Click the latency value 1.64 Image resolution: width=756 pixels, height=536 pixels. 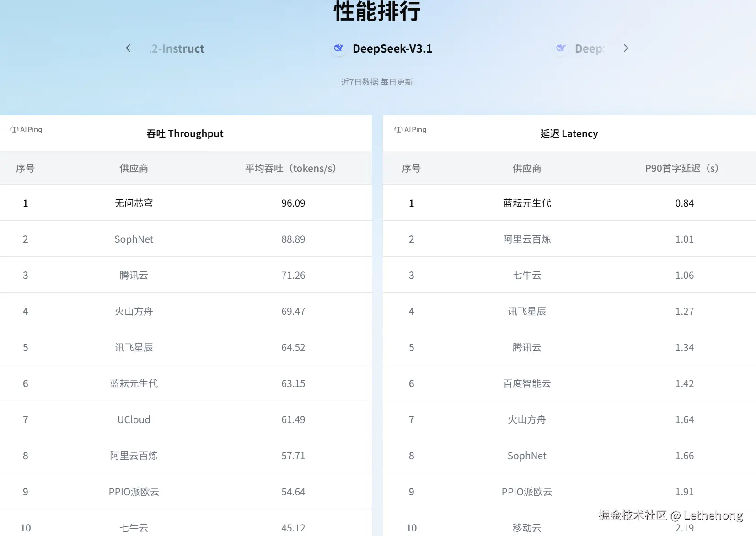coord(685,419)
